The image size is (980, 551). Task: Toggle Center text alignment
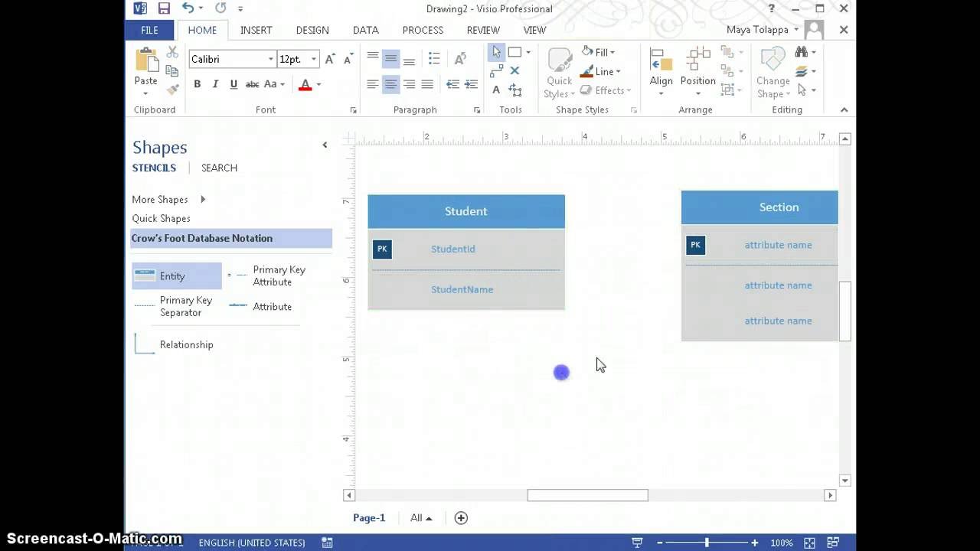(x=390, y=84)
